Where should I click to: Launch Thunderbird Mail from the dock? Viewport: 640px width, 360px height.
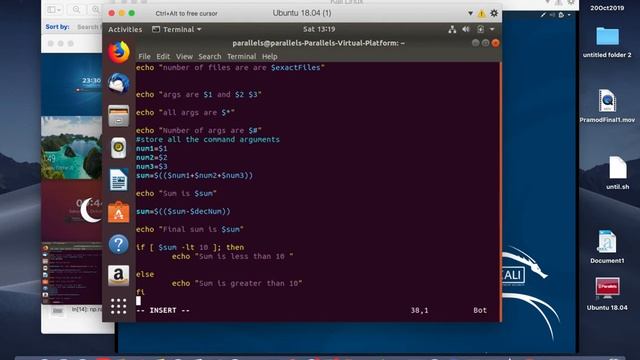pyautogui.click(x=119, y=83)
